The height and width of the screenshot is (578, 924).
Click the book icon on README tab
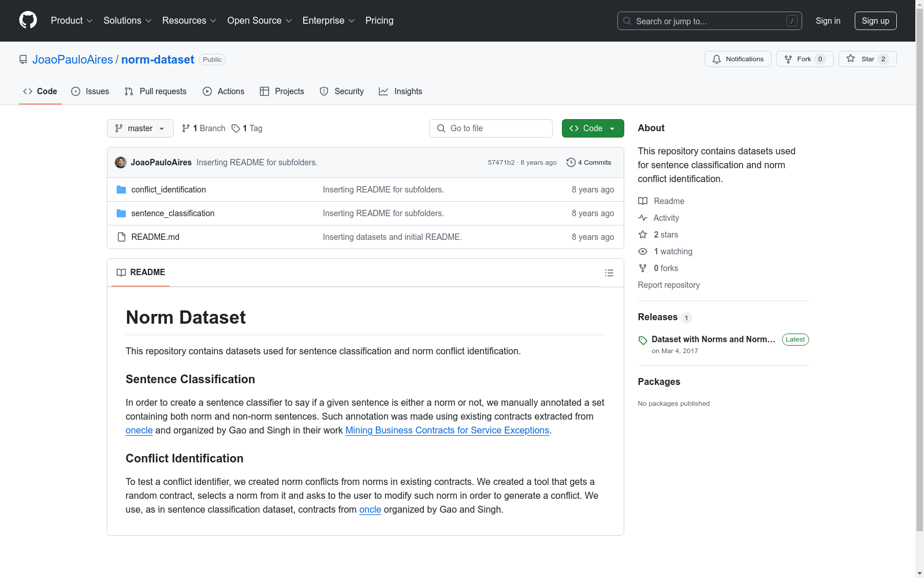click(x=121, y=272)
